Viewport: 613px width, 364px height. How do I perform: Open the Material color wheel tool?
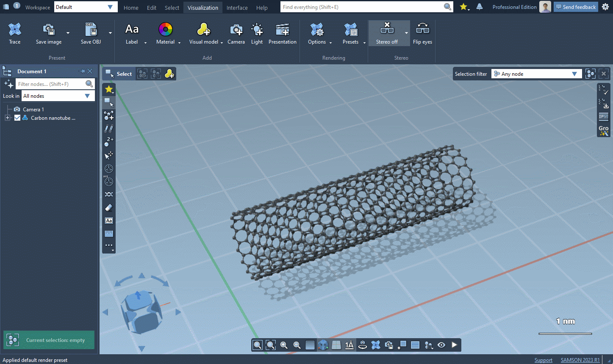pyautogui.click(x=165, y=33)
